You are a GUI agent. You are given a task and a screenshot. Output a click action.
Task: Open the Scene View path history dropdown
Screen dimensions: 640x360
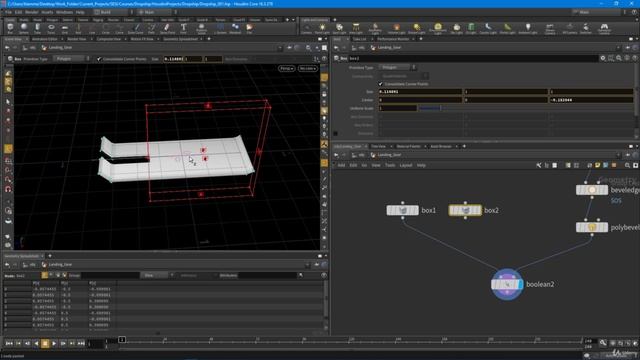pos(280,48)
